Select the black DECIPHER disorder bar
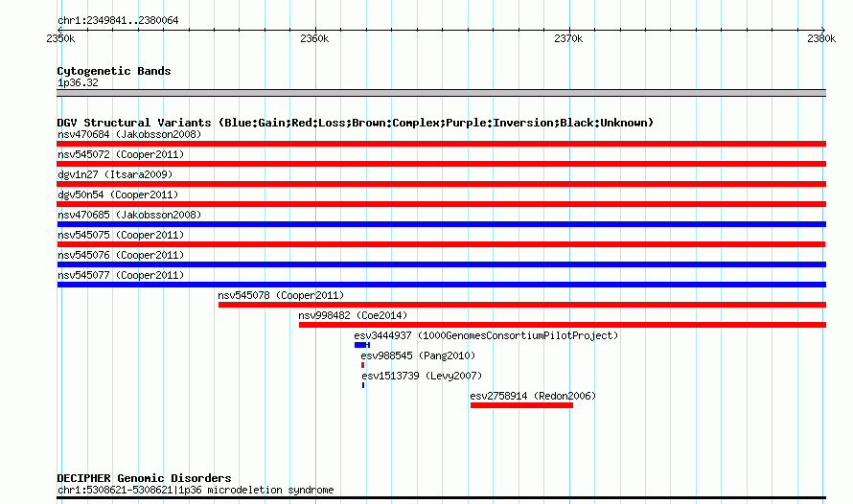The height and width of the screenshot is (504, 853). pyautogui.click(x=441, y=497)
